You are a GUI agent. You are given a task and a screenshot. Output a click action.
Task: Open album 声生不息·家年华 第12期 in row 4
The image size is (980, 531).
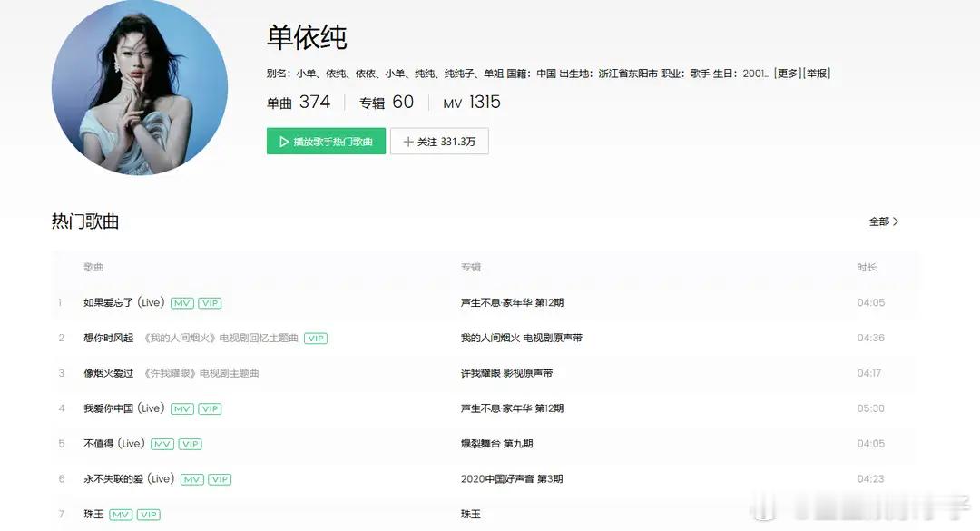(x=512, y=408)
